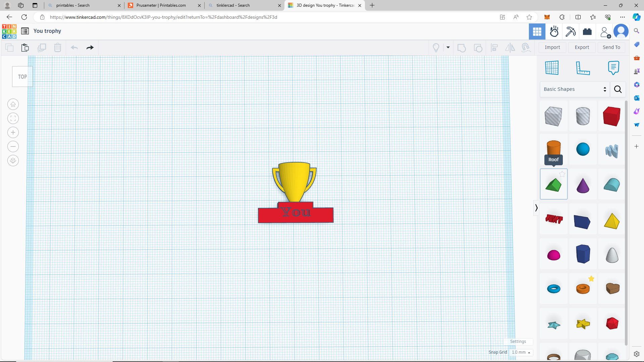This screenshot has width=644, height=362.
Task: Select the red Text shape
Action: pos(554,219)
